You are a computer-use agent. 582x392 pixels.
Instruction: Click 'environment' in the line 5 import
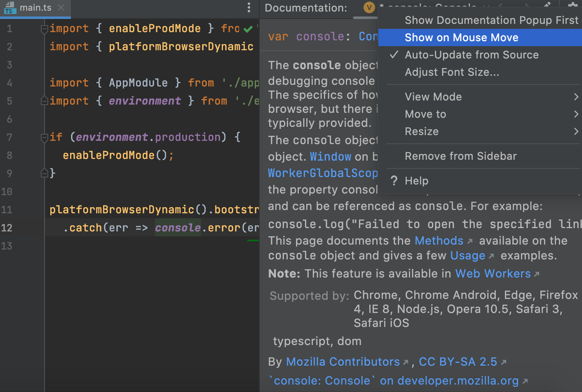click(145, 101)
